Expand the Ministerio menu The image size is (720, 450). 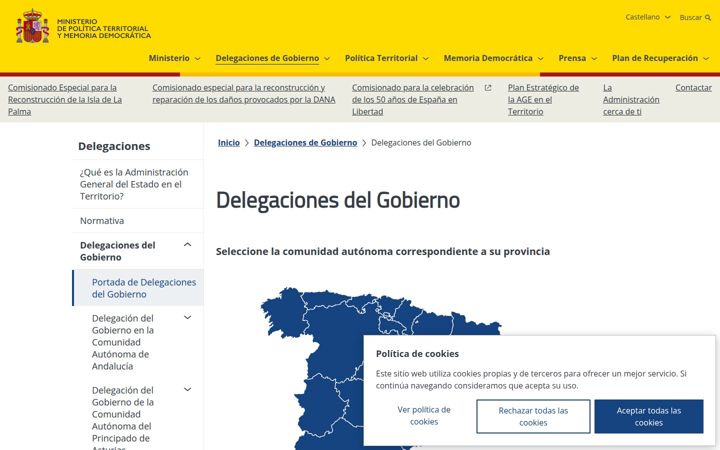click(x=174, y=58)
